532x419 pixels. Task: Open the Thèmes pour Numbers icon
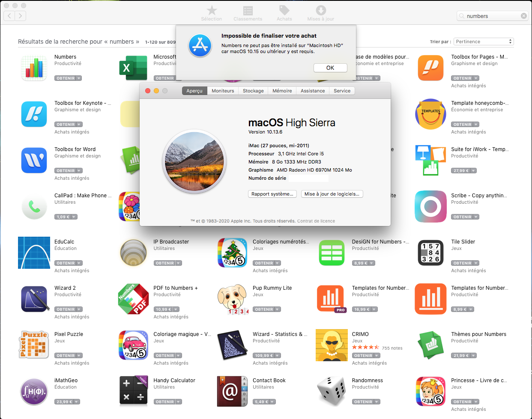coord(430,345)
